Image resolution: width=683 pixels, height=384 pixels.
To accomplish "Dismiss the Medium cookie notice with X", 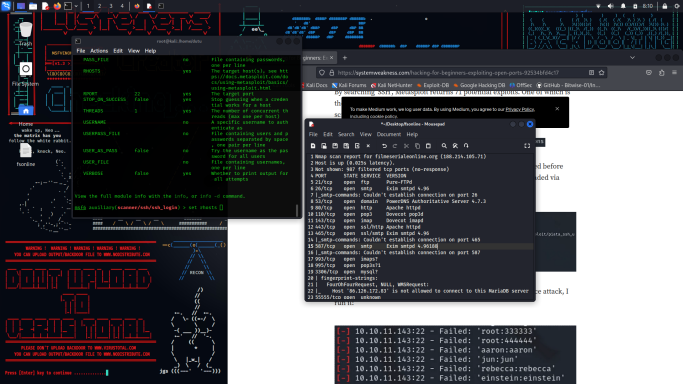I will click(x=557, y=109).
